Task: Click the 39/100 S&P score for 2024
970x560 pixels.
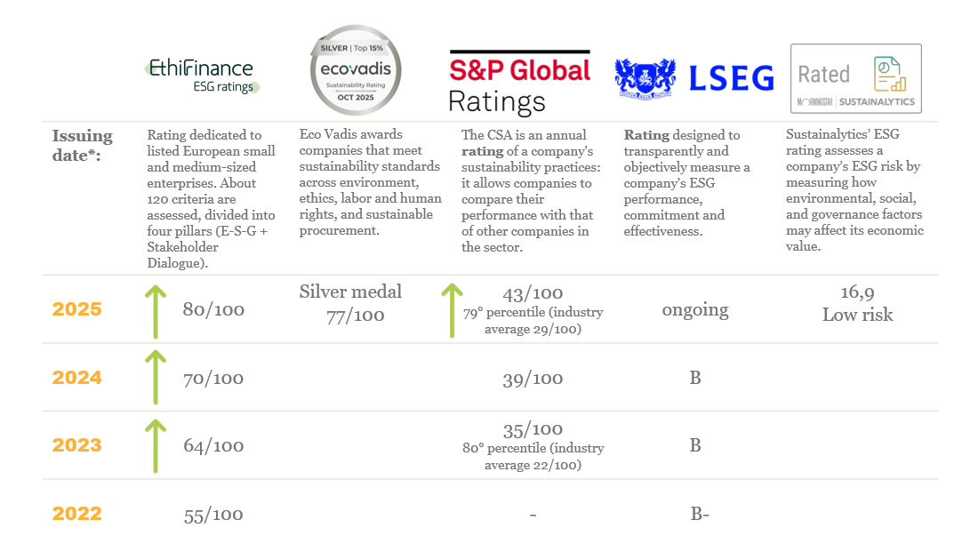Action: point(533,379)
